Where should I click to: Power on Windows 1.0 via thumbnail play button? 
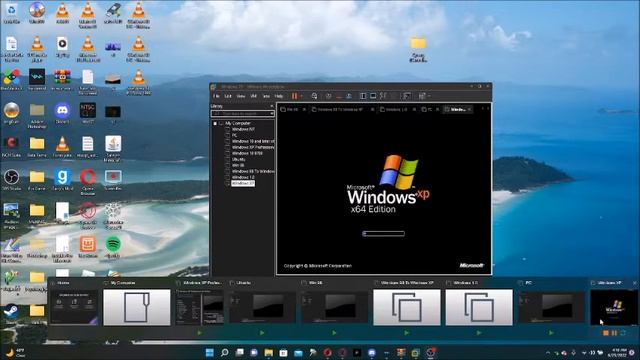click(x=479, y=333)
